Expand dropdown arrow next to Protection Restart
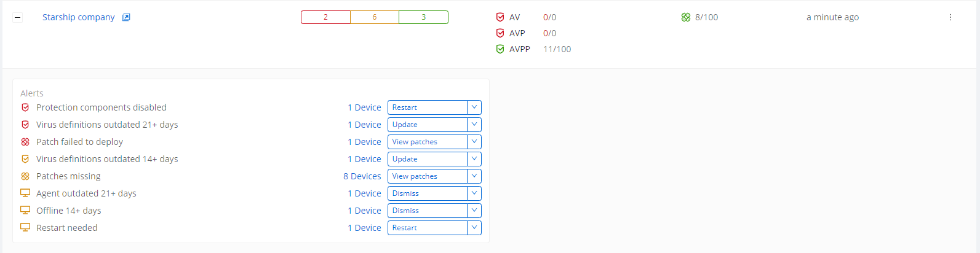Viewport: 980px width, 253px height. [474, 107]
